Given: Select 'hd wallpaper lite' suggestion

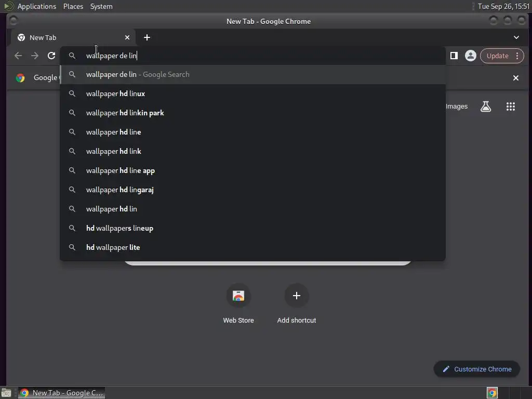Looking at the screenshot, I should [x=253, y=247].
